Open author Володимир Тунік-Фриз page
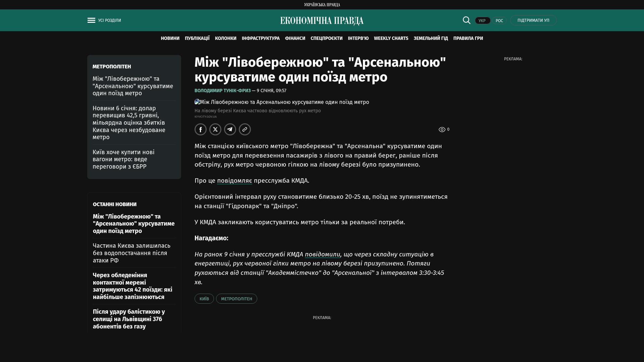The image size is (644, 362). point(222,91)
